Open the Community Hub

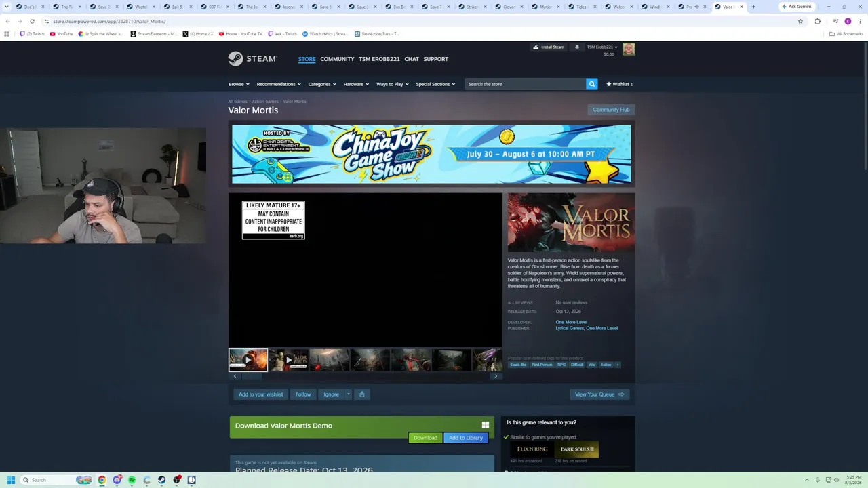click(611, 110)
